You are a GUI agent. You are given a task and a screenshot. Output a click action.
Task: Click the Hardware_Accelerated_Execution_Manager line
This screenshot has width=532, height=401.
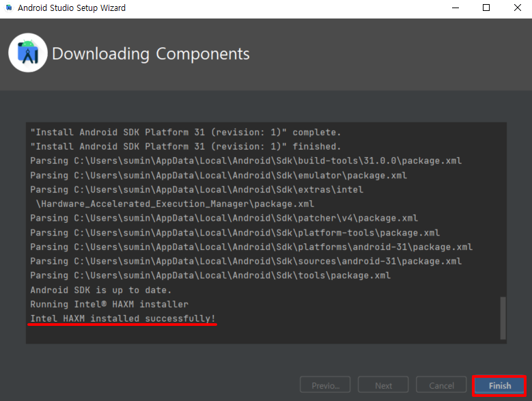pyautogui.click(x=175, y=204)
